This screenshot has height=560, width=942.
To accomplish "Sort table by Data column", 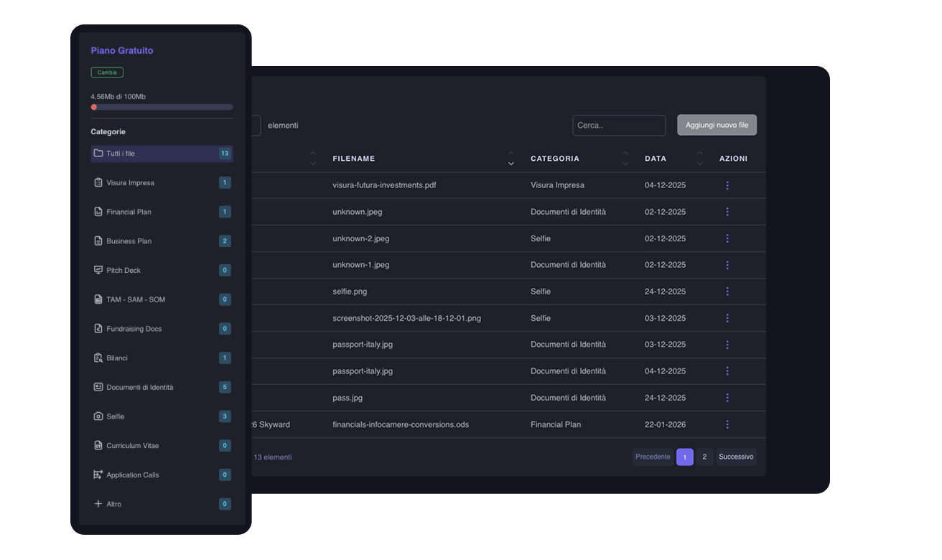I will tap(699, 159).
